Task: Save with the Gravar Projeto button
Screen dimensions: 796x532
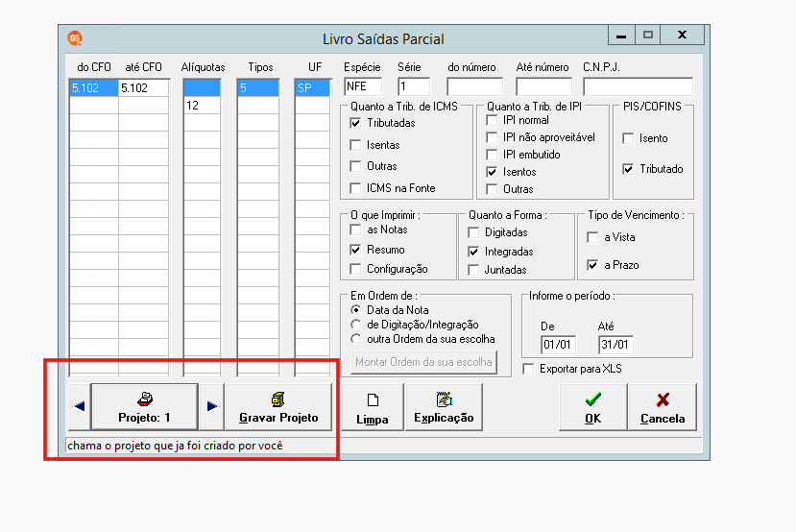Action: 278,407
